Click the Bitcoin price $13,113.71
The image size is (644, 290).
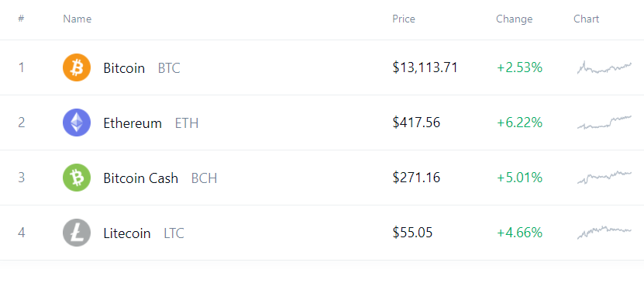point(425,67)
